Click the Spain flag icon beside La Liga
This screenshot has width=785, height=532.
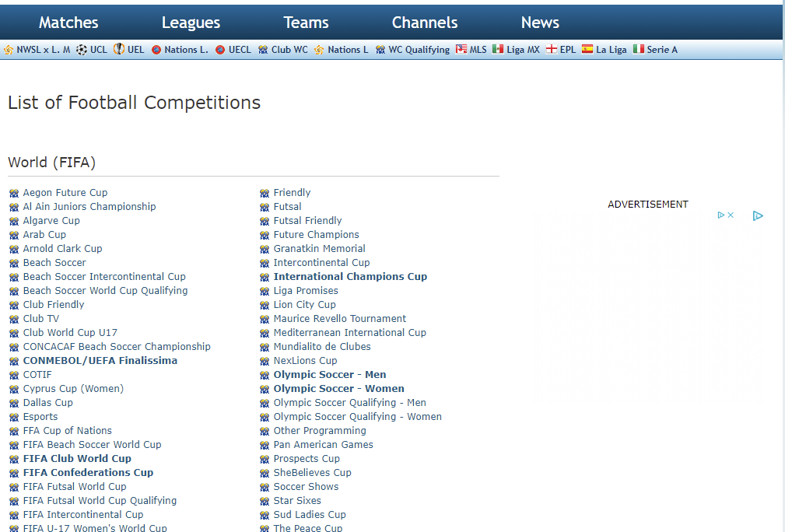(x=587, y=49)
